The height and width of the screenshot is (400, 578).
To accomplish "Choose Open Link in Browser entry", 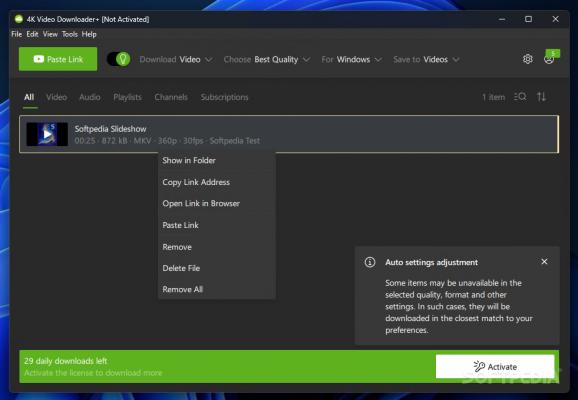I will tap(217, 204).
